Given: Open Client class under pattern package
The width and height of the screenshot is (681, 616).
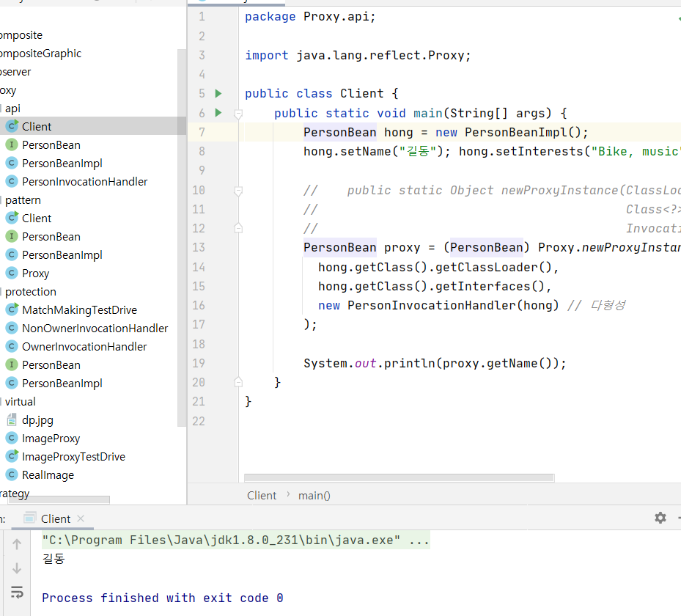Looking at the screenshot, I should 37,218.
